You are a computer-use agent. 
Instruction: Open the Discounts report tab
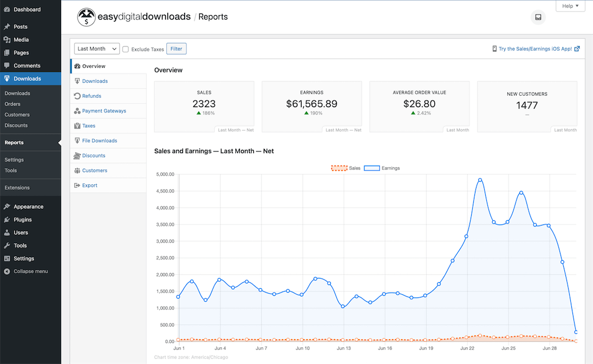click(x=108, y=156)
